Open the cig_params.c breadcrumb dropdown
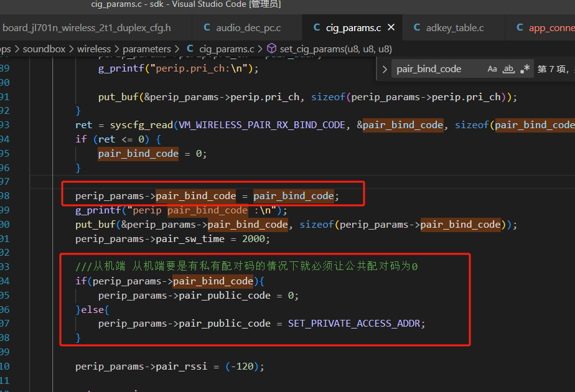This screenshot has width=575, height=392. point(227,49)
